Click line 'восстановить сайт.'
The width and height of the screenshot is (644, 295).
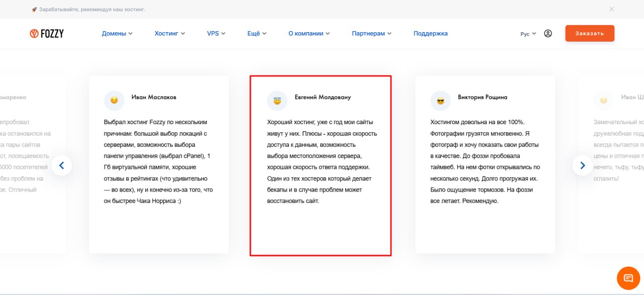[293, 201]
